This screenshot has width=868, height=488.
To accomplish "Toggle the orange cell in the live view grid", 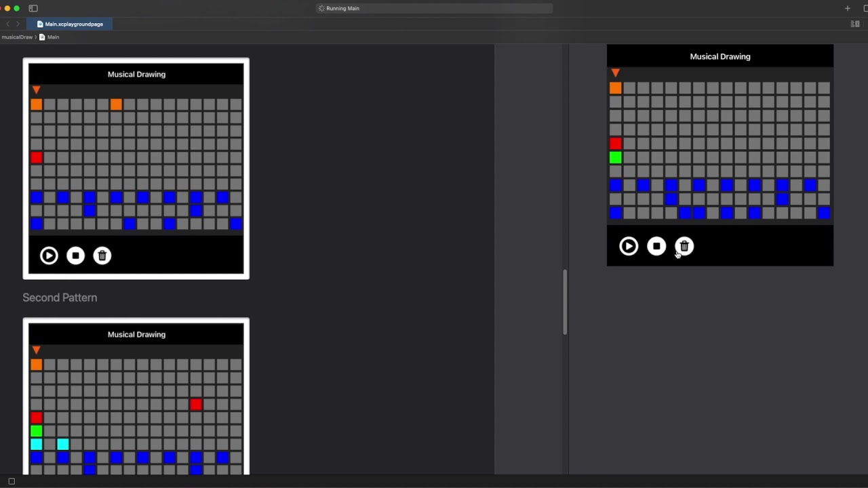I will click(615, 88).
